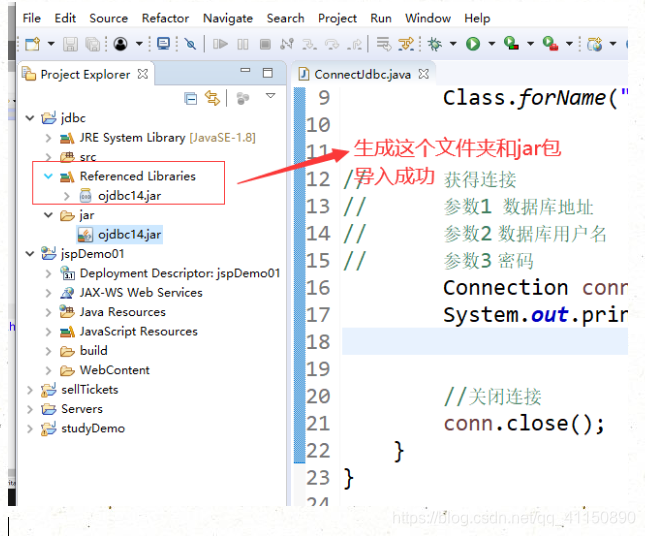Click the Disconnect debug icon

[x=287, y=44]
